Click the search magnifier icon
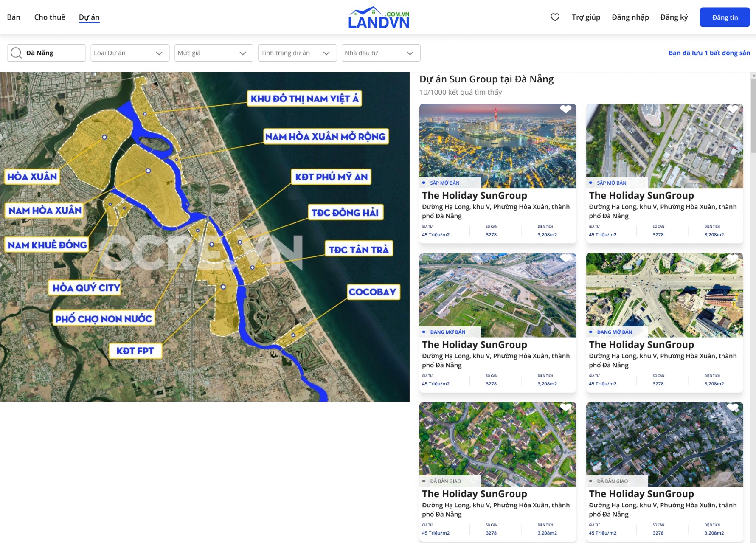The image size is (756, 543). click(16, 53)
